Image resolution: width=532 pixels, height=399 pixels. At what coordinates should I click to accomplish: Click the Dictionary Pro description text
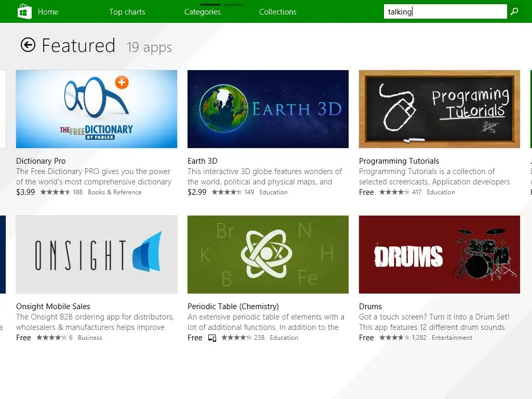point(94,177)
